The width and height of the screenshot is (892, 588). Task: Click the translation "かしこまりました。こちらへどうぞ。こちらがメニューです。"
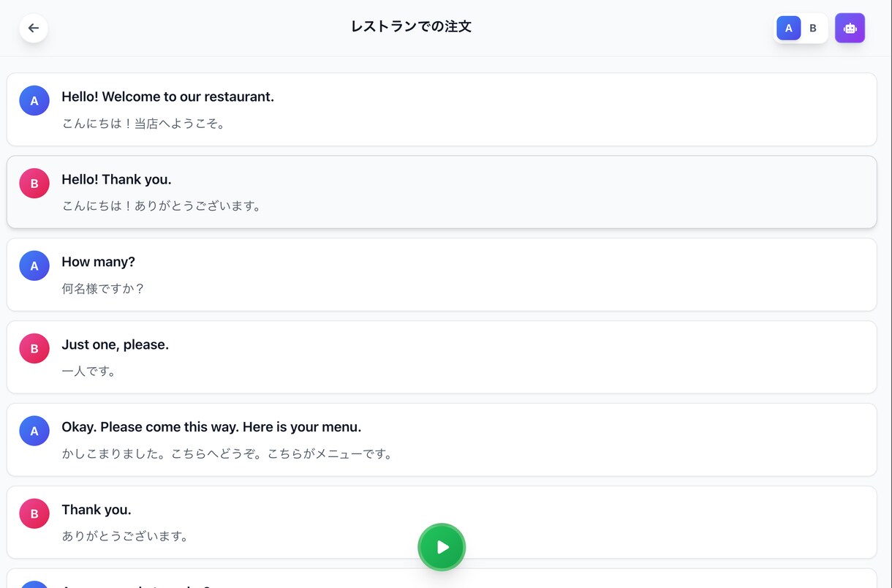[230, 454]
